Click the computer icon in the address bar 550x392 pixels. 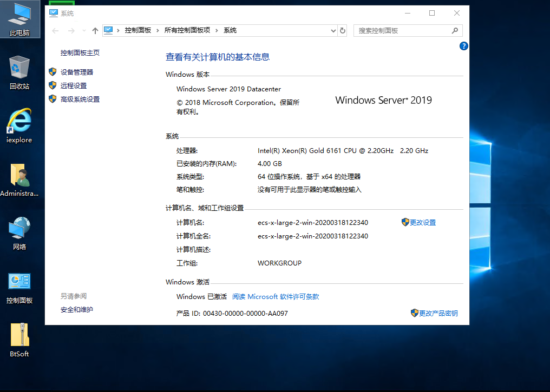point(108,30)
